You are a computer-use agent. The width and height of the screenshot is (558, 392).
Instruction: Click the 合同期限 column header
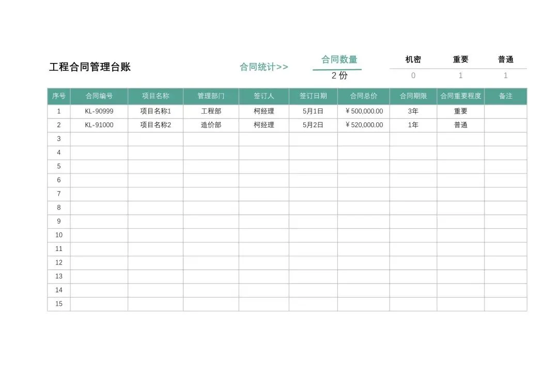[x=413, y=96]
